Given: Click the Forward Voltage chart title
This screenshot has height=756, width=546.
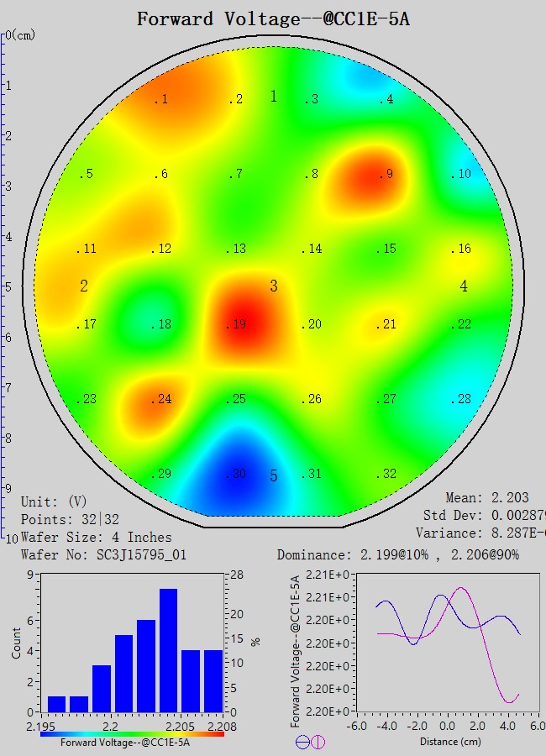Looking at the screenshot, I should click(273, 18).
